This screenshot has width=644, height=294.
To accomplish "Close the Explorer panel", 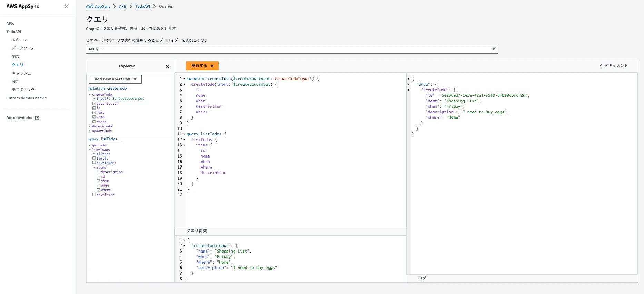I will click(168, 67).
